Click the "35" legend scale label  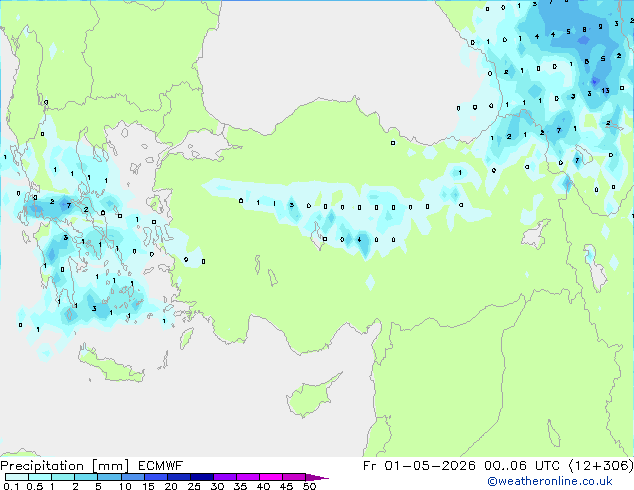[240, 486]
